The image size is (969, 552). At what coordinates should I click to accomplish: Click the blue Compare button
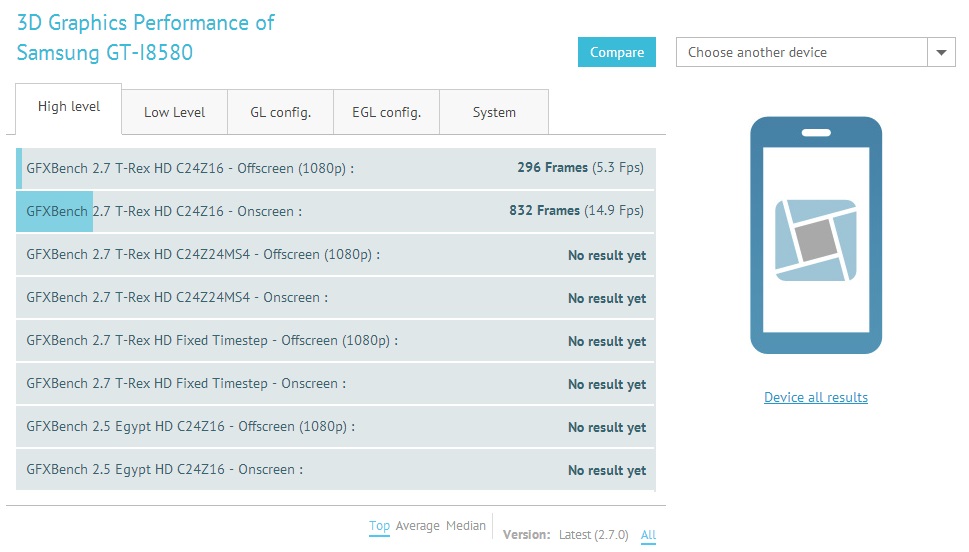tap(617, 52)
